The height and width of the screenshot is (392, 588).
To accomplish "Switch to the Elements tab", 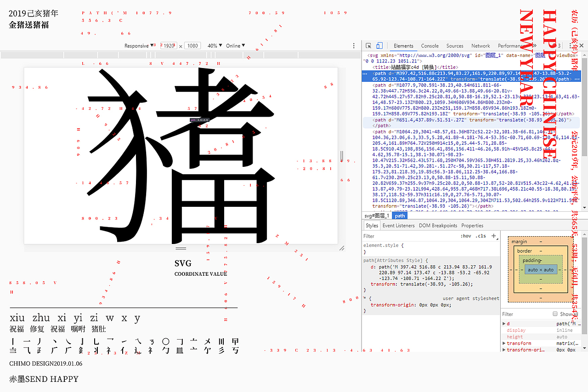I will 404,46.
